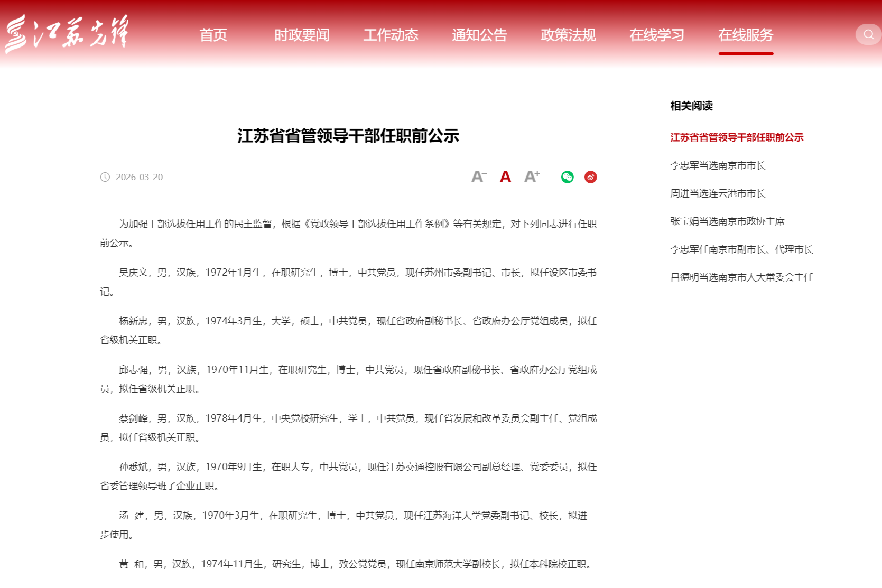Open related link 吕德明当选南京市人大常委会主任
882x588 pixels.
(741, 277)
